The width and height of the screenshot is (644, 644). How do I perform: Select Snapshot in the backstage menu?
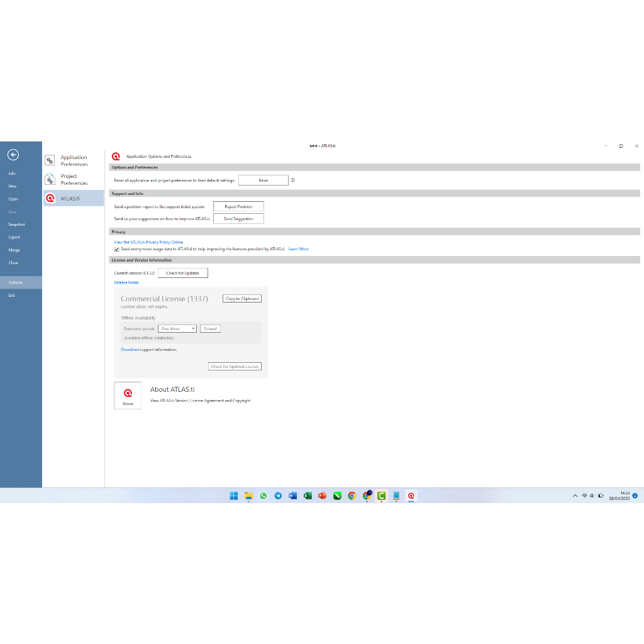click(16, 225)
